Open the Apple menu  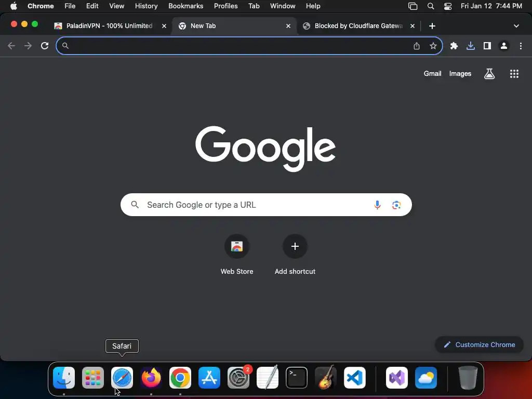14,6
